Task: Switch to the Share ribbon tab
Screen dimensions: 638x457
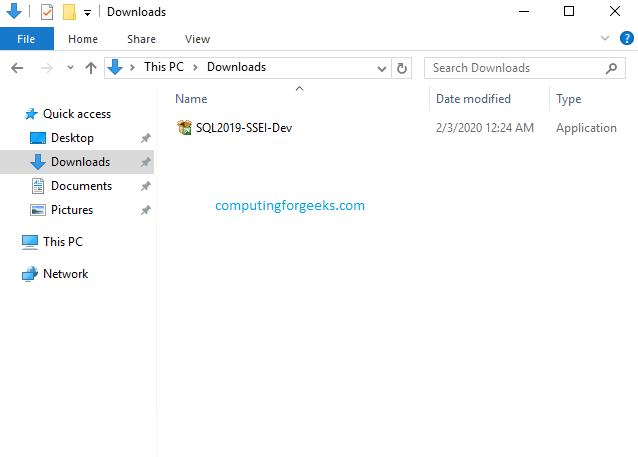Action: (141, 39)
